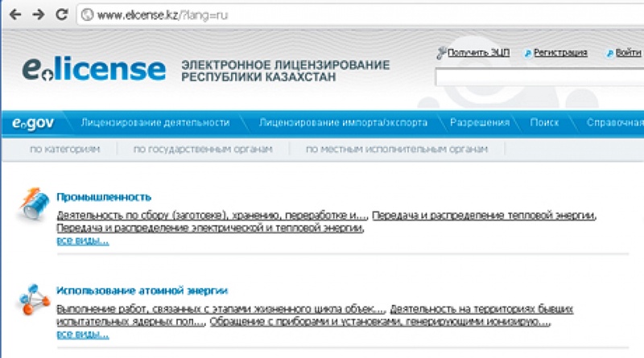The height and width of the screenshot is (358, 644).
Task: Open Выполнение работ, связанных с этапами link
Action: [221, 309]
